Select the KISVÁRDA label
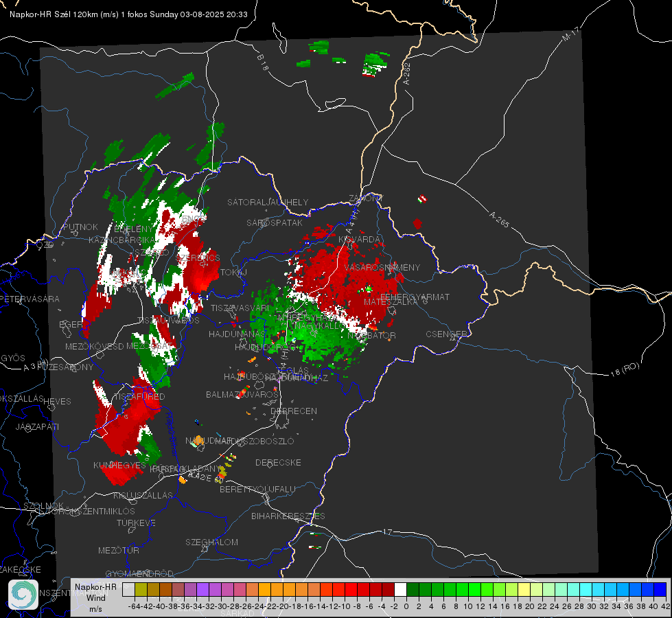Image resolution: width=672 pixels, height=618 pixels. 359,240
